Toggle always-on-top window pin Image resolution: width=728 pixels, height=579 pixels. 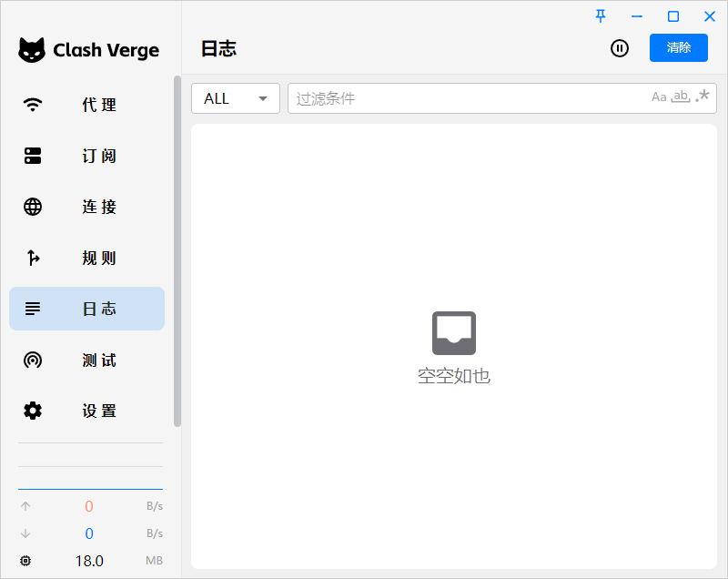point(600,16)
